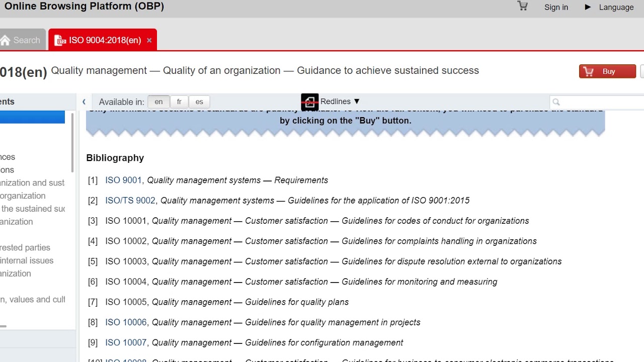Viewport: 644px width, 362px height.
Task: Open the Language selector
Action: coord(616,7)
